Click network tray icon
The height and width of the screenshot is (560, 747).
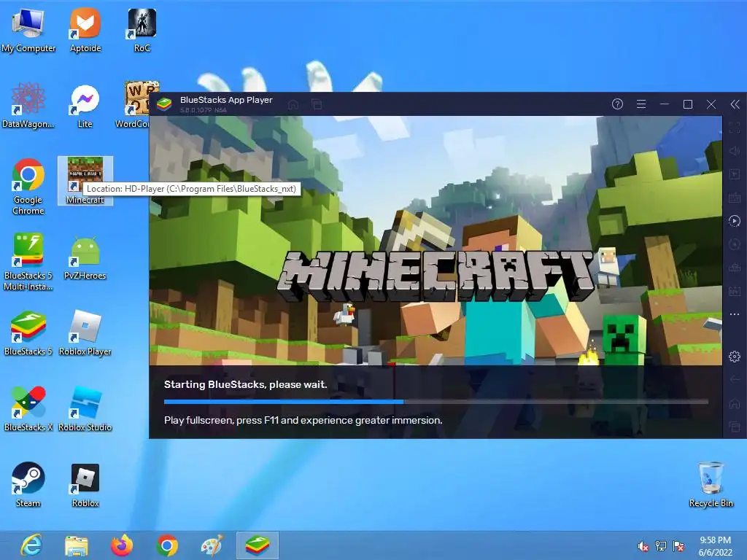click(661, 546)
